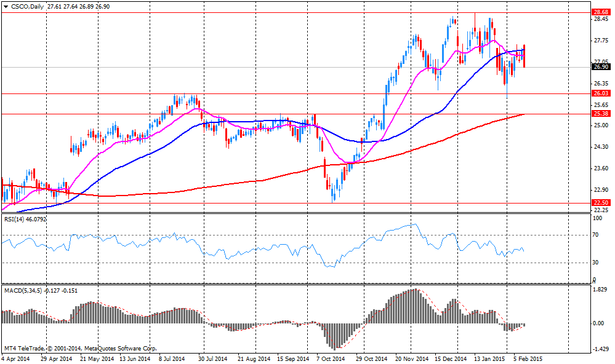615x364 pixels.
Task: Click the MACD(5,34,5) indicator label
Action: [x=20, y=290]
